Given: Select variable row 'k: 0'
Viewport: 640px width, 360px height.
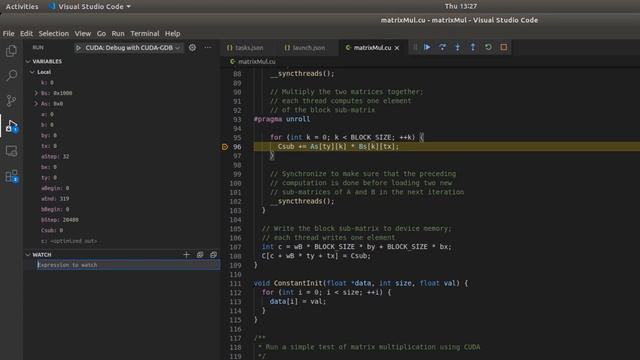Looking at the screenshot, I should click(121, 82).
